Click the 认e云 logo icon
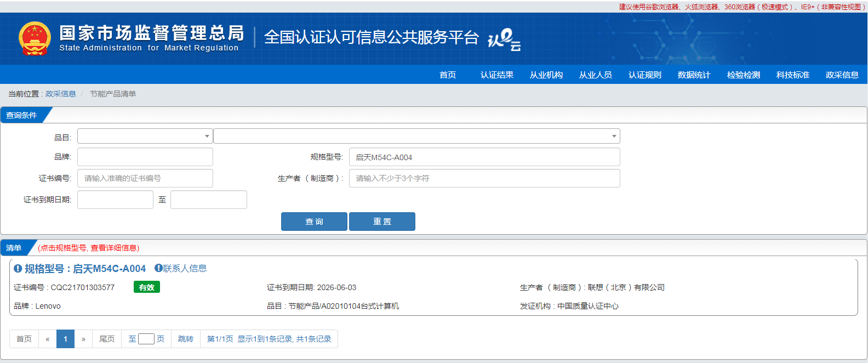The height and width of the screenshot is (363, 868). 504,39
